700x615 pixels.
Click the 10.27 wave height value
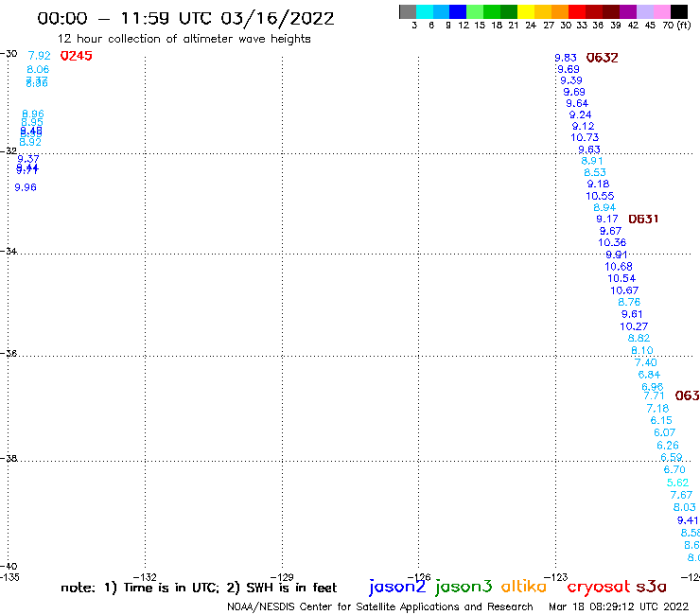click(x=634, y=326)
